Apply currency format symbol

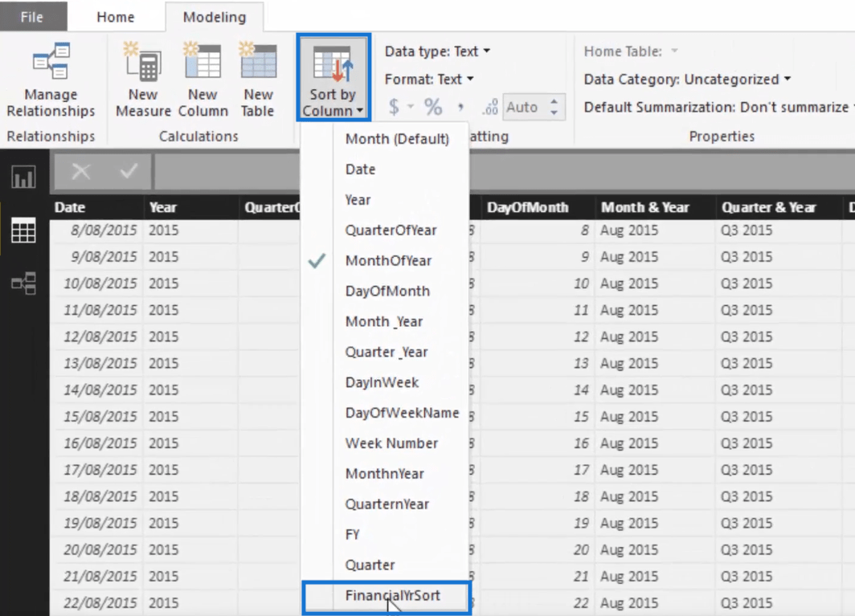394,107
